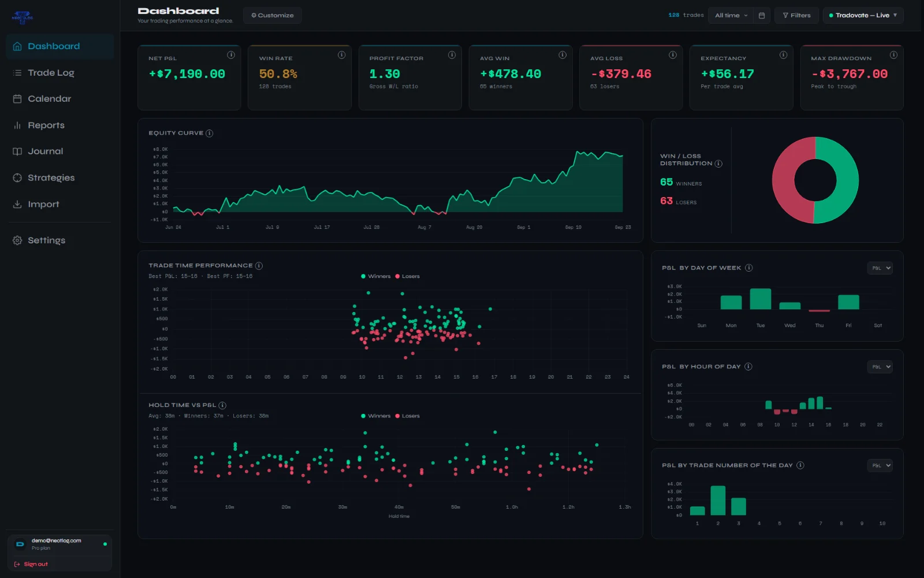Go to Trade Log
Screen dimensions: 924x578
60,73
